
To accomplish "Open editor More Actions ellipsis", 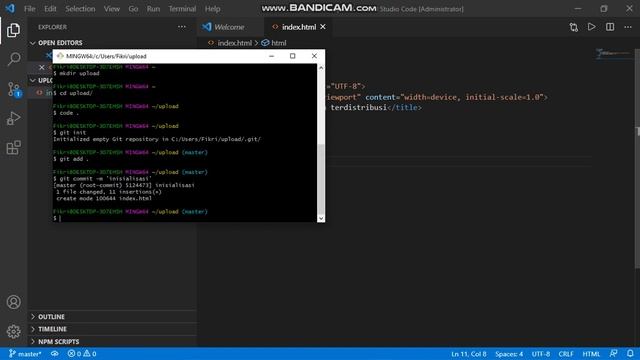I will coord(628,27).
